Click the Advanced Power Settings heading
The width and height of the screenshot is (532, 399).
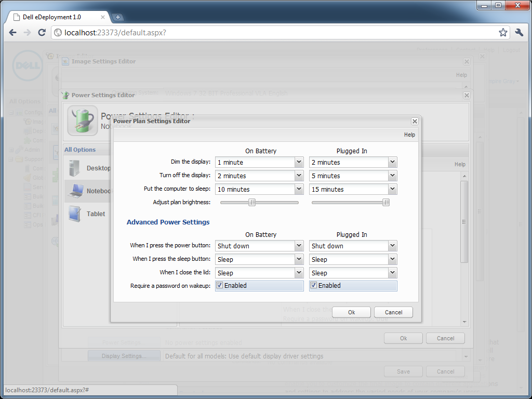coord(168,222)
